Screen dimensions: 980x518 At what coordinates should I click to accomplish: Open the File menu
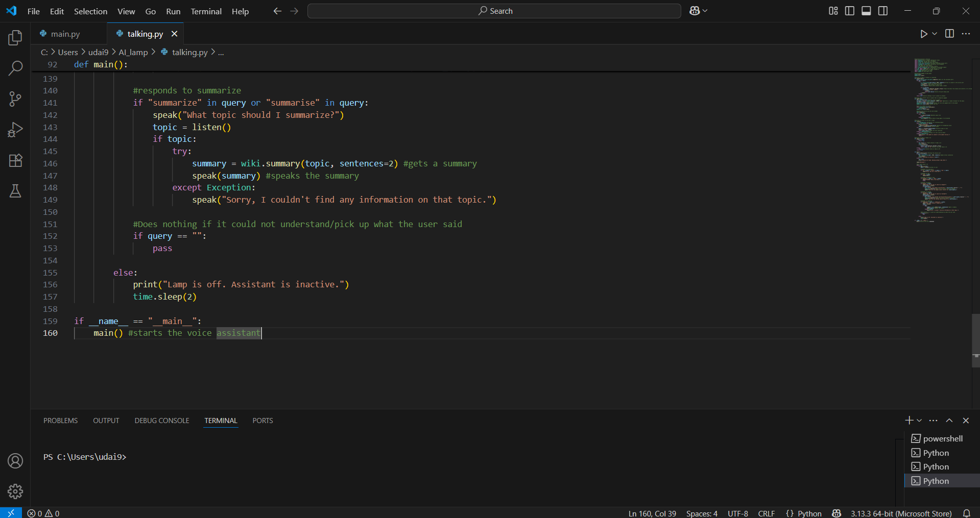(34, 11)
